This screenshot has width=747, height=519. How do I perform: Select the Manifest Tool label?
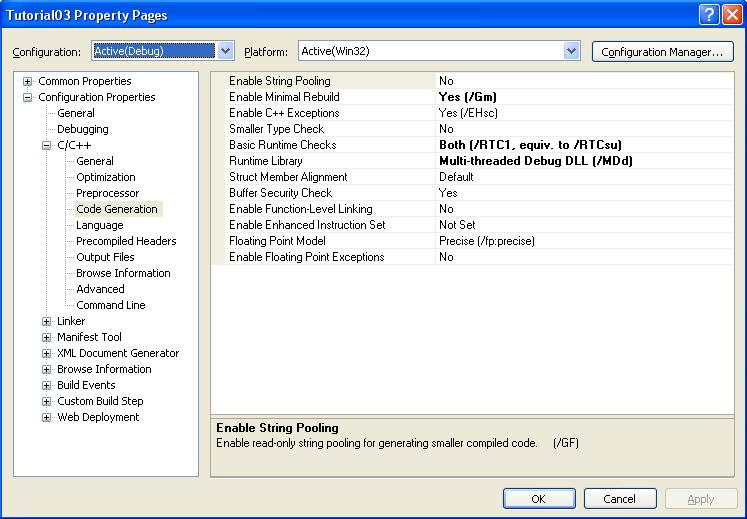(x=90, y=337)
